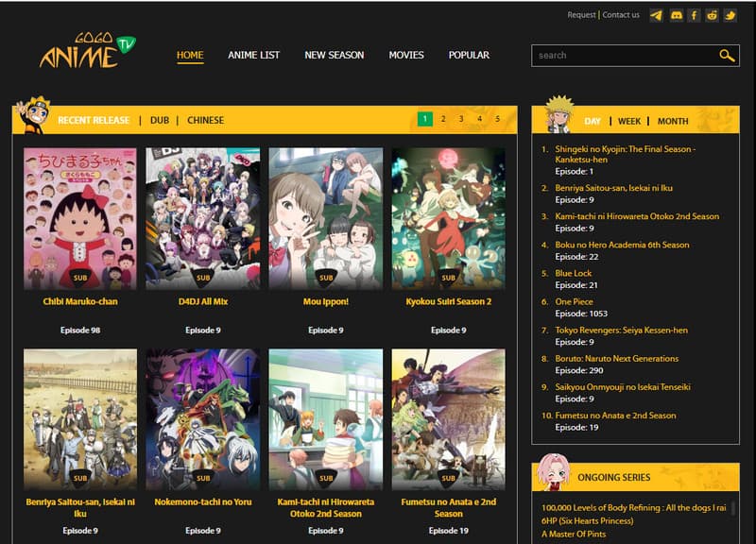Open ranked Benriya Saitou-san, Isekai ni Iku

click(x=613, y=188)
